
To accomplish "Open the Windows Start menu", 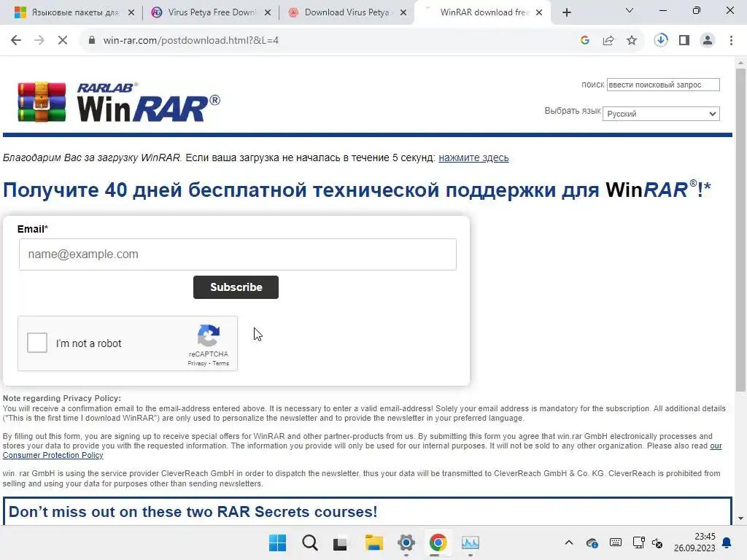I will (277, 542).
